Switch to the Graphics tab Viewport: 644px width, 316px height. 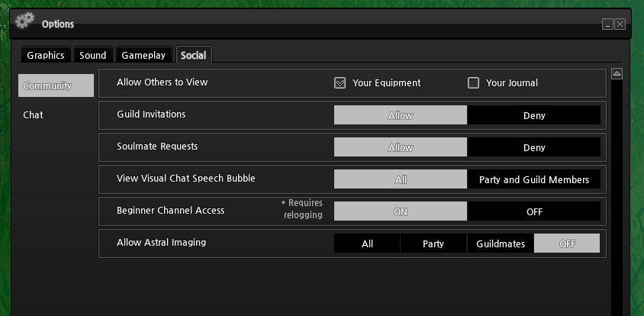pyautogui.click(x=47, y=55)
